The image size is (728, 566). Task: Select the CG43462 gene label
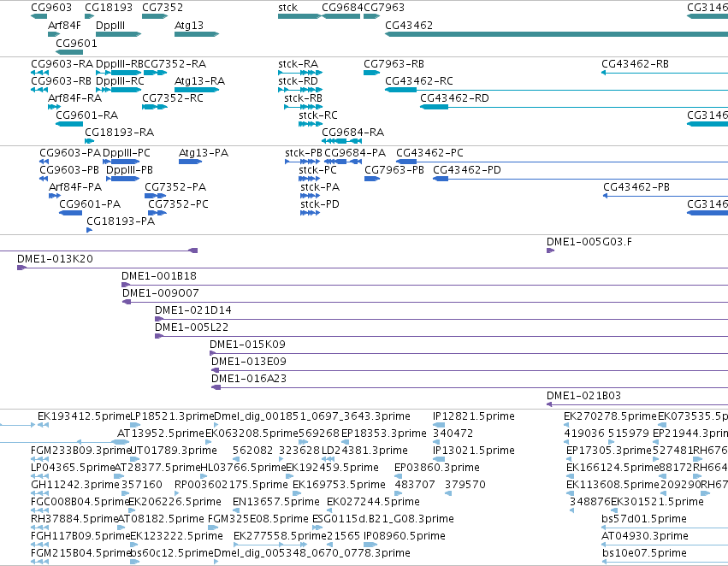coord(409,25)
